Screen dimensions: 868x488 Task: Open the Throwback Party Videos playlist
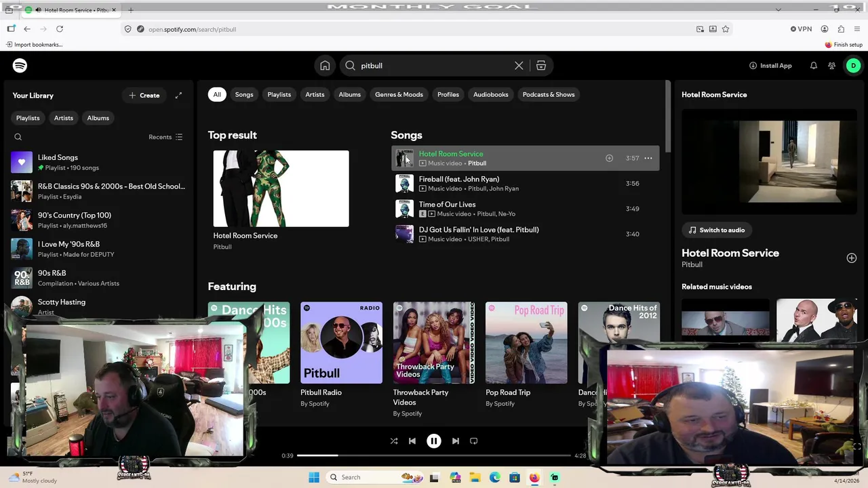[x=434, y=359]
